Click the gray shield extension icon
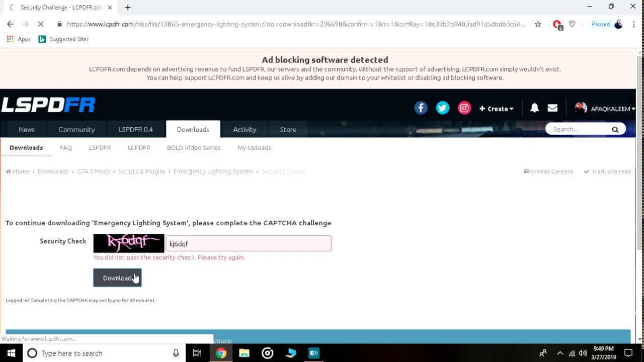Image resolution: width=644 pixels, height=362 pixels. point(572,24)
